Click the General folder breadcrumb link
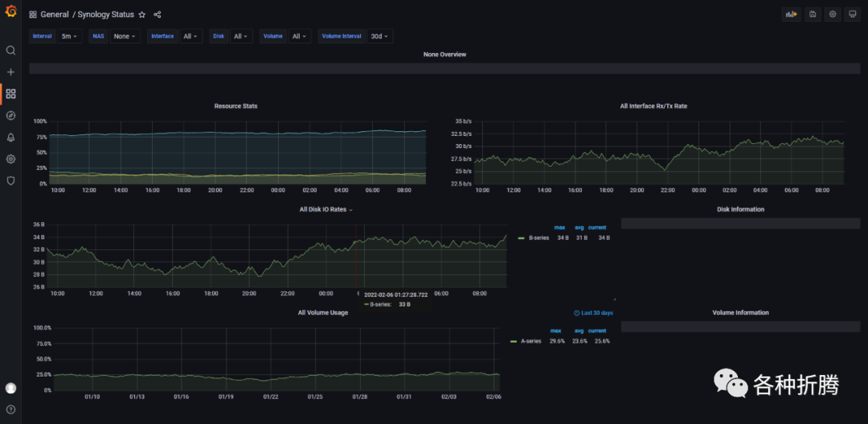Screen dimensions: 868x424 [x=55, y=14]
